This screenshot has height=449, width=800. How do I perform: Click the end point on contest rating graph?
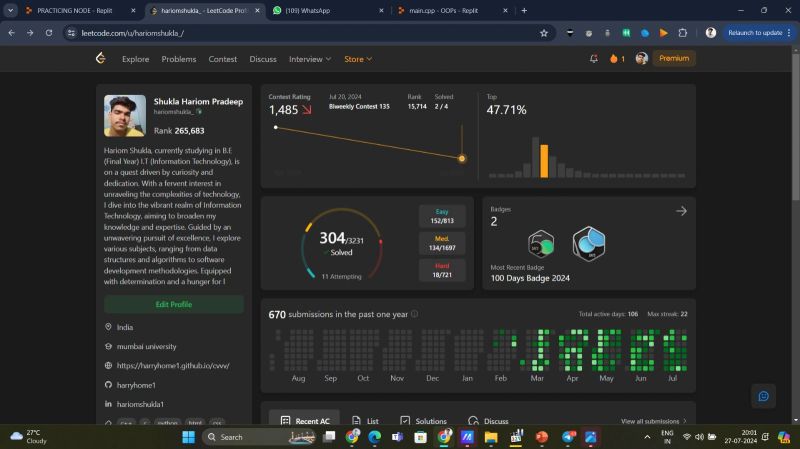tap(462, 159)
